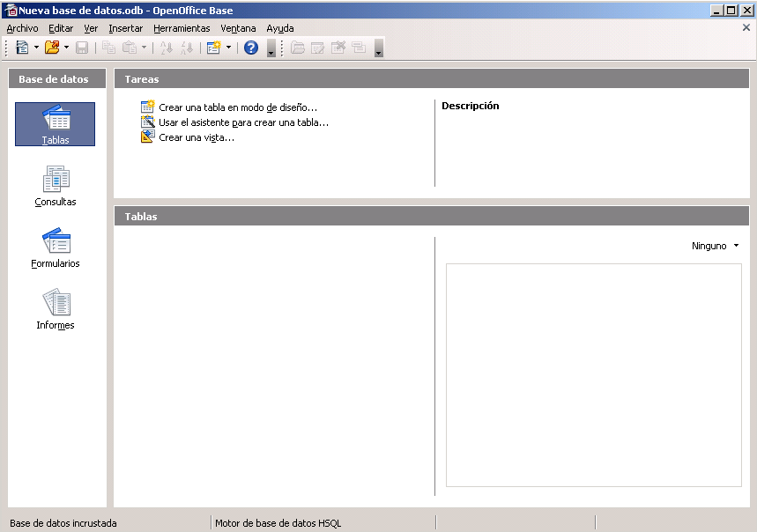
Task: Open the Ventana menu
Action: (238, 28)
